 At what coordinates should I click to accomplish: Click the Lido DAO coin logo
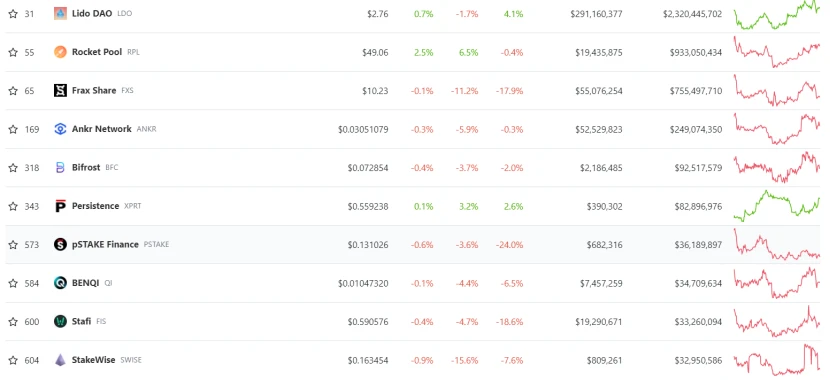(60, 14)
